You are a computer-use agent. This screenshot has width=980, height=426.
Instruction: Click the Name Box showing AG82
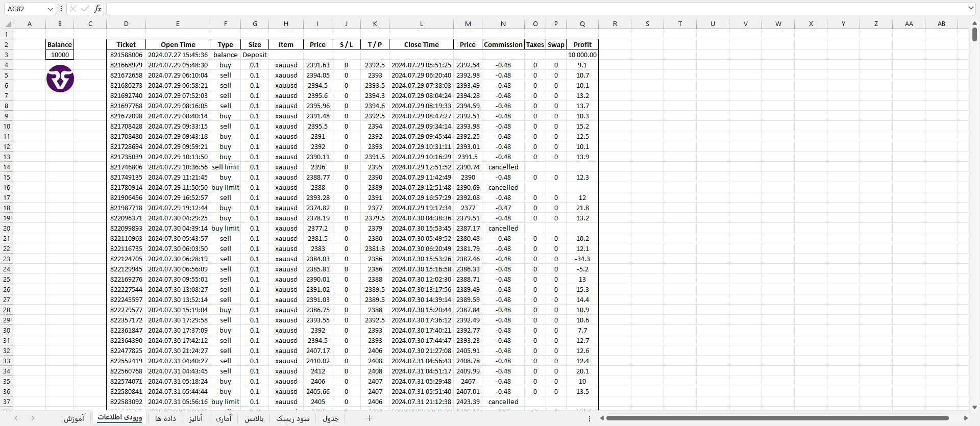coord(26,9)
